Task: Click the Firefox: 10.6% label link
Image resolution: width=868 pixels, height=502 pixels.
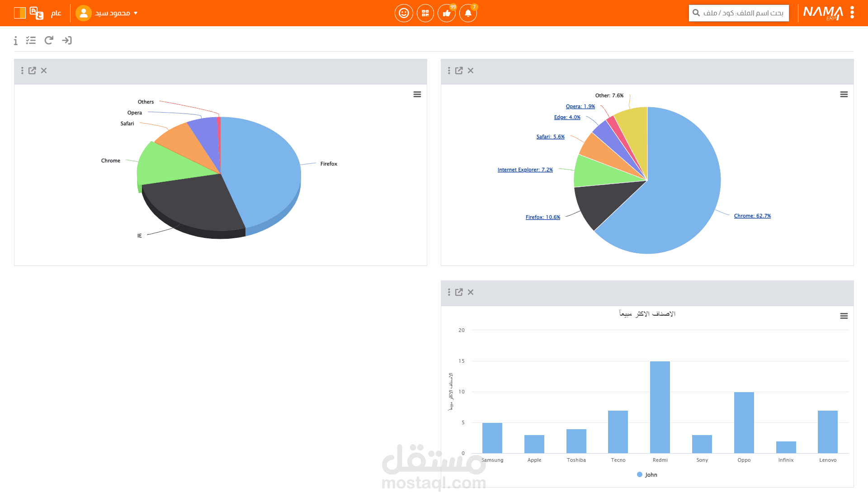Action: pyautogui.click(x=542, y=217)
